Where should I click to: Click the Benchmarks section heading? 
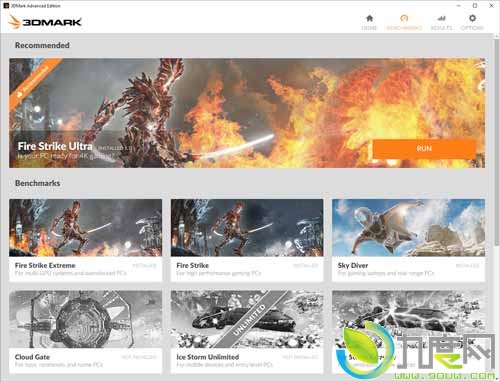click(38, 183)
